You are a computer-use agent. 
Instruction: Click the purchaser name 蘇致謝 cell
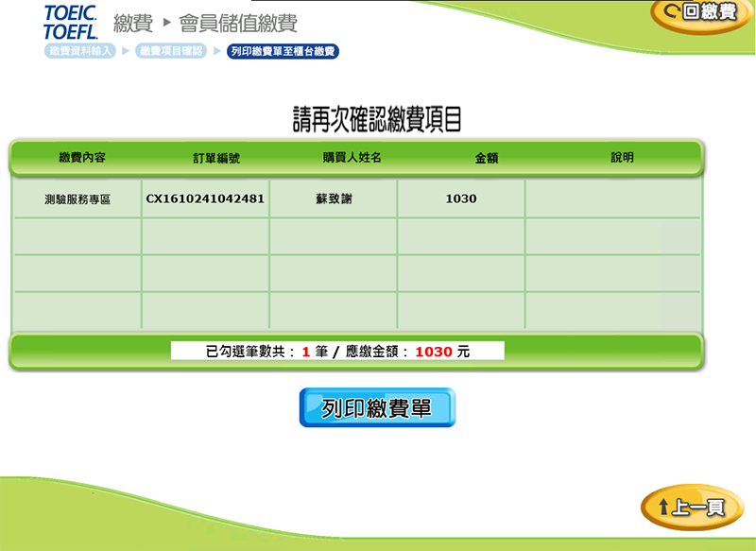coord(334,199)
